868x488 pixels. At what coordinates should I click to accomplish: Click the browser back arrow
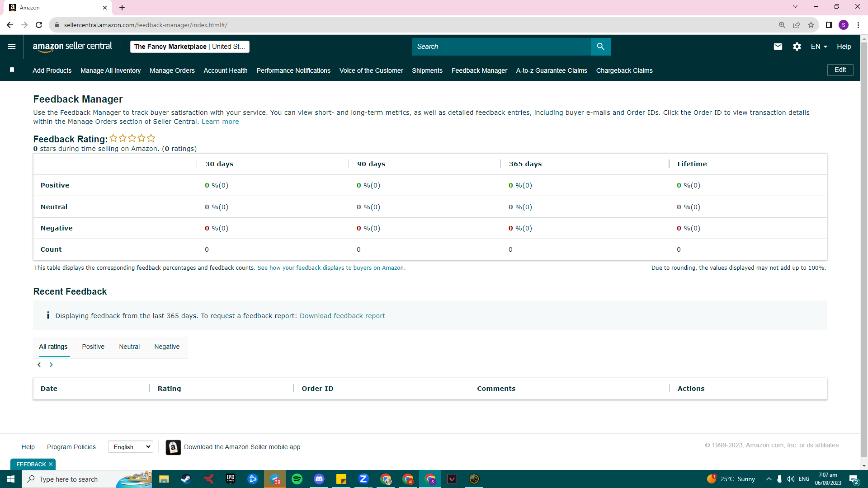click(x=10, y=25)
